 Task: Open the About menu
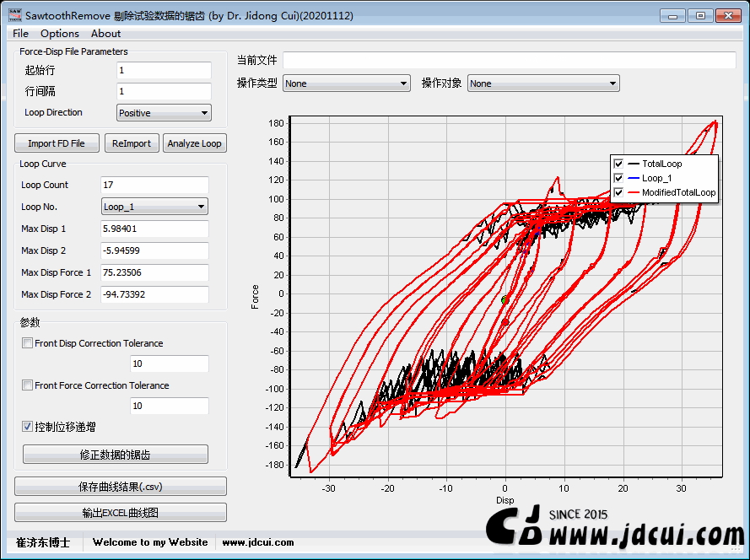(105, 34)
